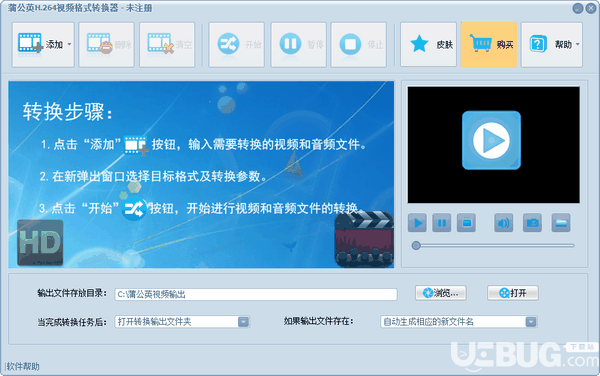
Task: Open the 如果输出文件存在 dropdown
Action: (459, 322)
